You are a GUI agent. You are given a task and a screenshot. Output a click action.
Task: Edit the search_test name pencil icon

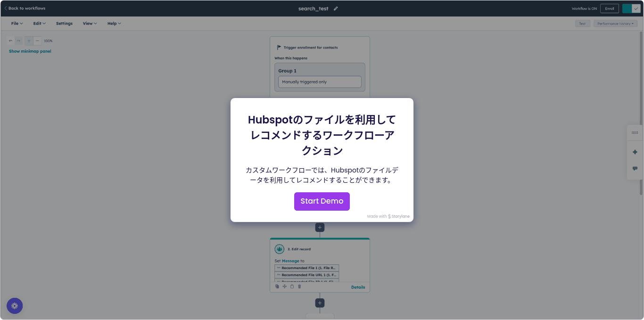(336, 8)
